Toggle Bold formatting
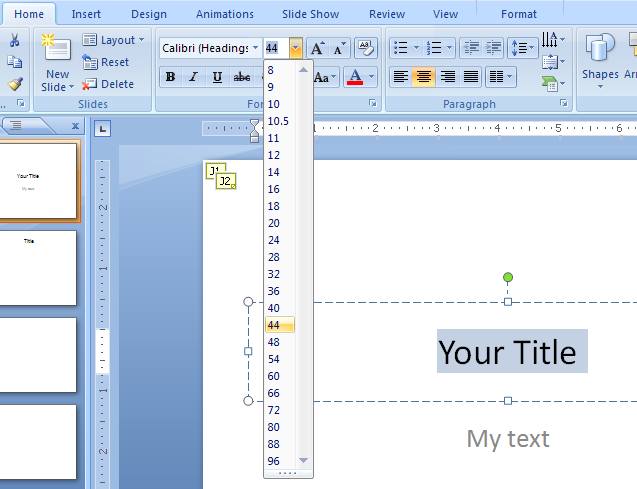 coord(171,77)
